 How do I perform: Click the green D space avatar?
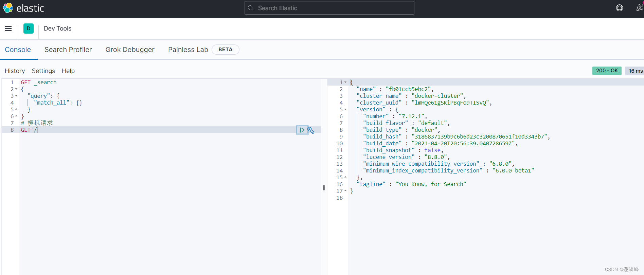coord(29,29)
